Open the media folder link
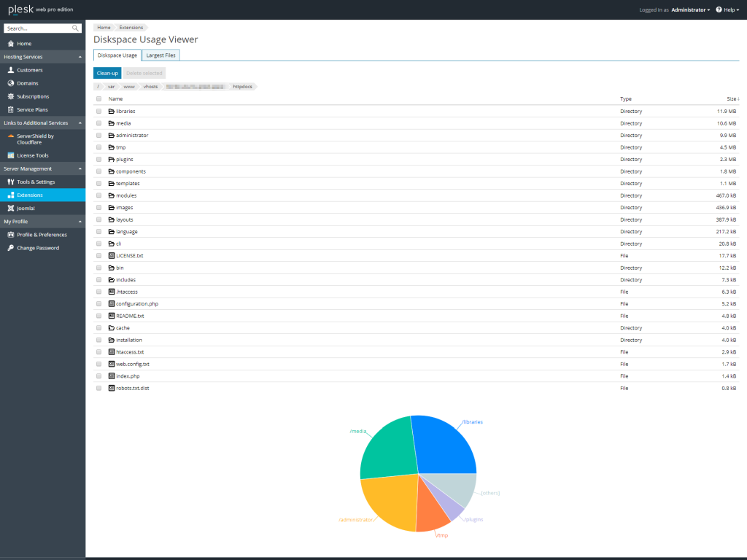The image size is (747, 560). coord(123,122)
